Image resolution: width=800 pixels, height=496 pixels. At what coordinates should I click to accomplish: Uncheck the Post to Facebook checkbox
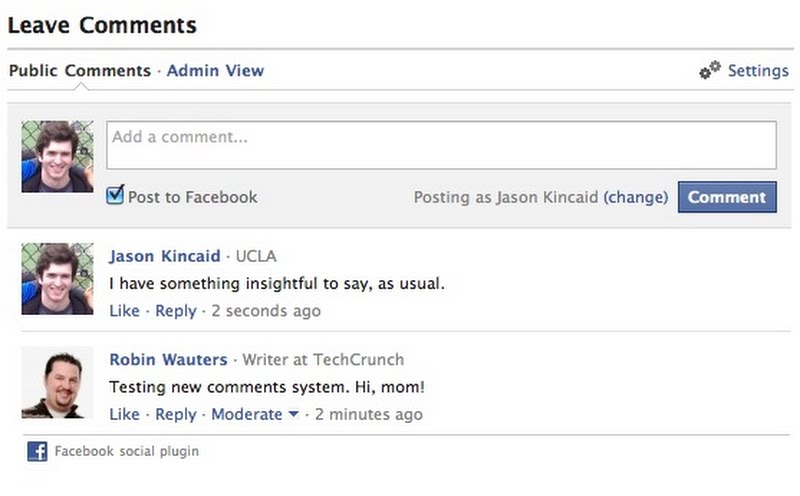tap(116, 196)
